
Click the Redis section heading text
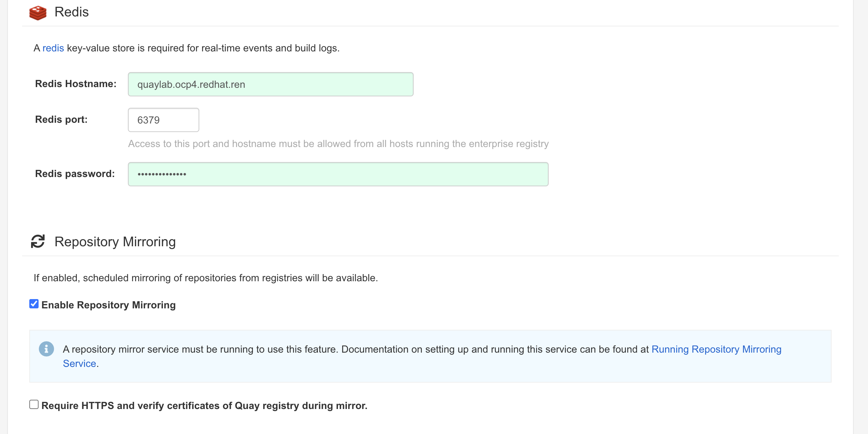(71, 12)
